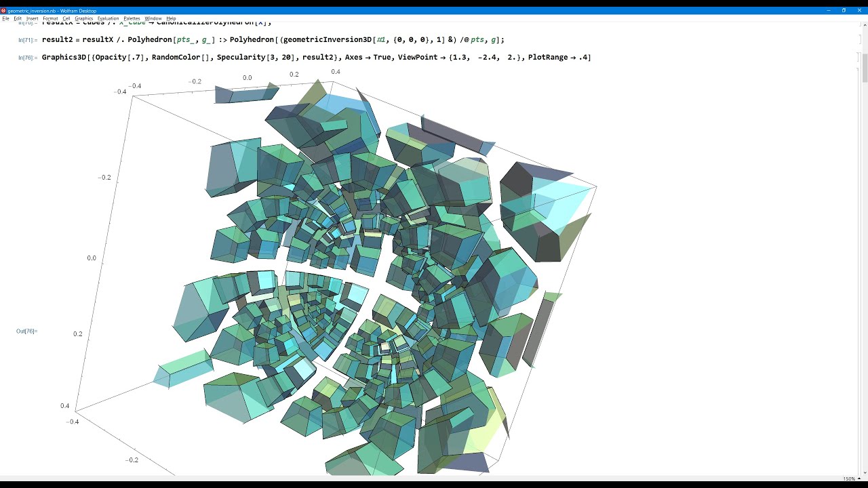Click Graphics3D in the In[76] input

pyautogui.click(x=64, y=57)
